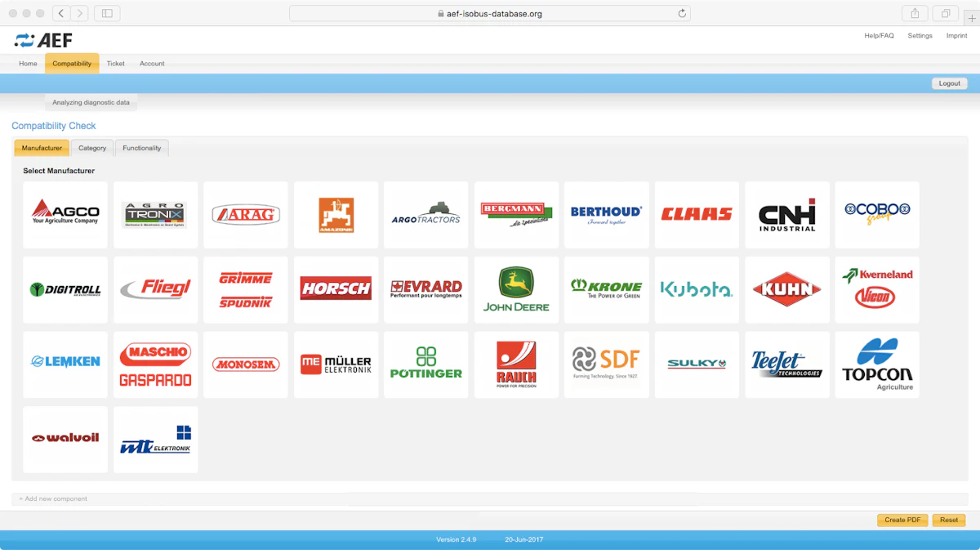980x550 pixels.
Task: Open the Settings link
Action: [x=920, y=36]
